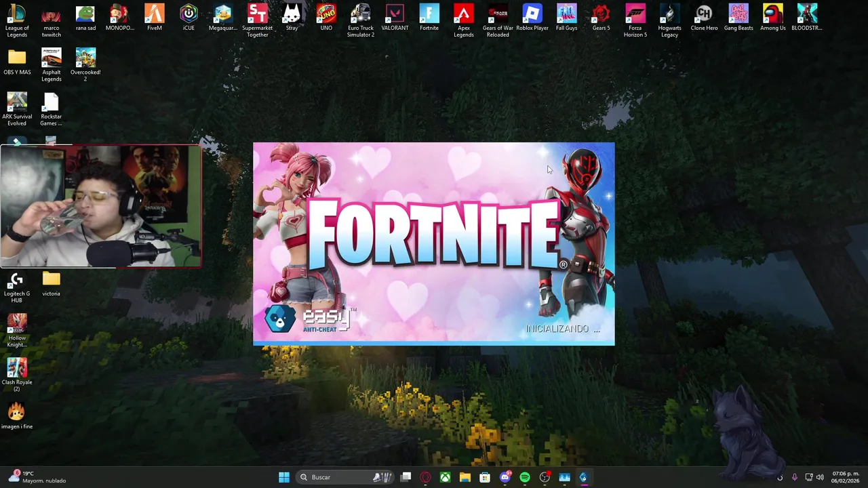Image resolution: width=868 pixels, height=488 pixels.
Task: Switch to OBS Studio in taskbar
Action: coord(545,477)
